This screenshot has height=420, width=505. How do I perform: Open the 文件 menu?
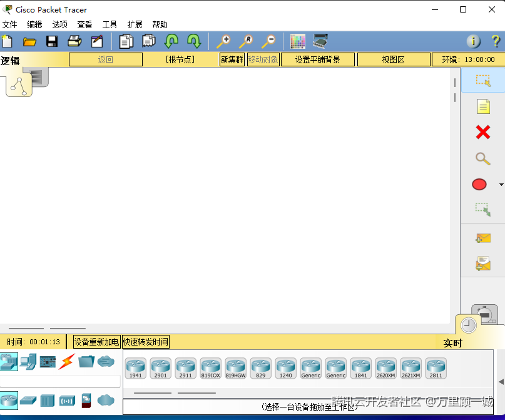click(9, 24)
